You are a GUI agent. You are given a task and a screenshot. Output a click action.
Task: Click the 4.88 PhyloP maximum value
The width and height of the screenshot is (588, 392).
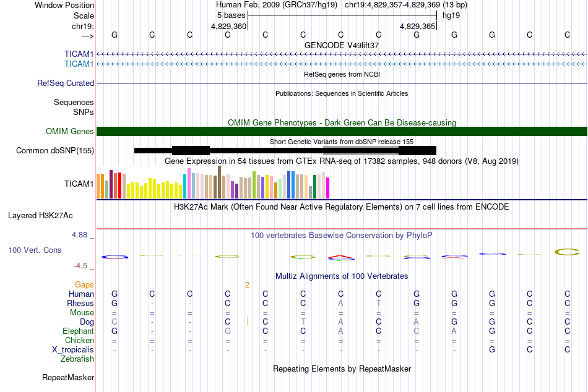point(79,235)
